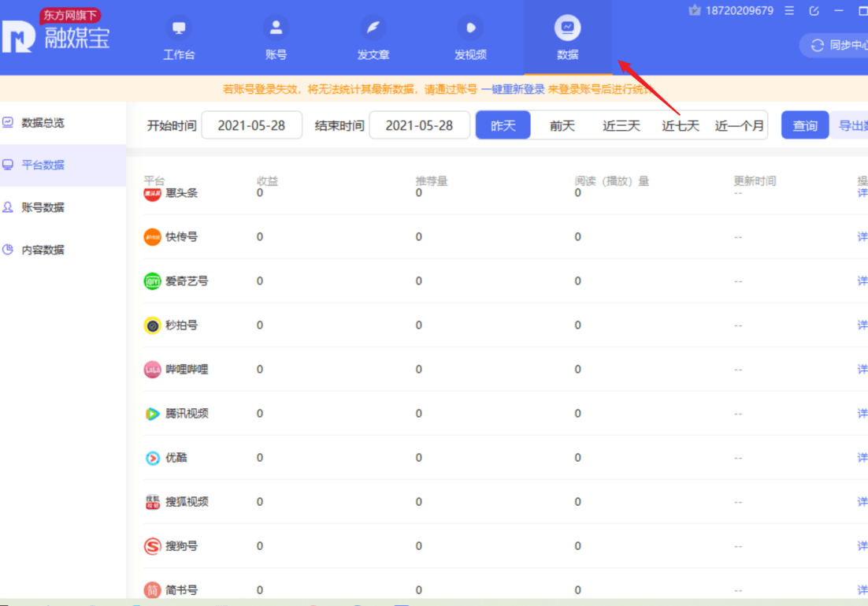The height and width of the screenshot is (606, 868).
Task: Click the 更新时间 column header
Action: (x=755, y=180)
